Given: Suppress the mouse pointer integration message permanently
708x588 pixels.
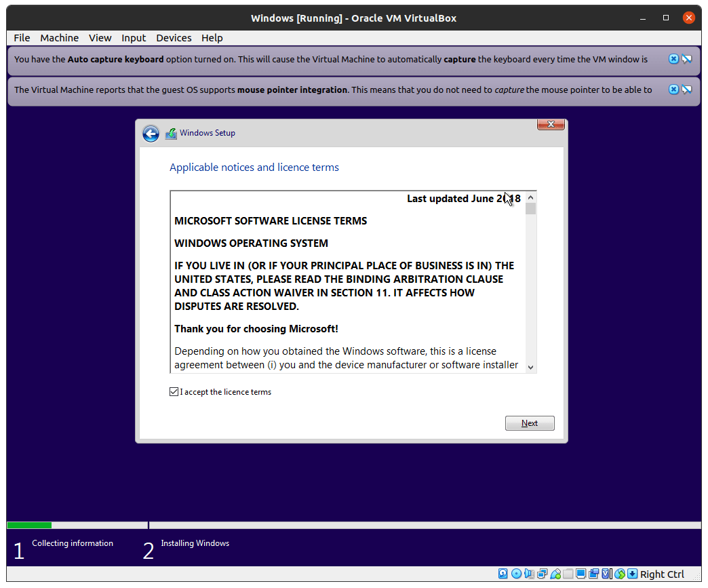Looking at the screenshot, I should 687,90.
